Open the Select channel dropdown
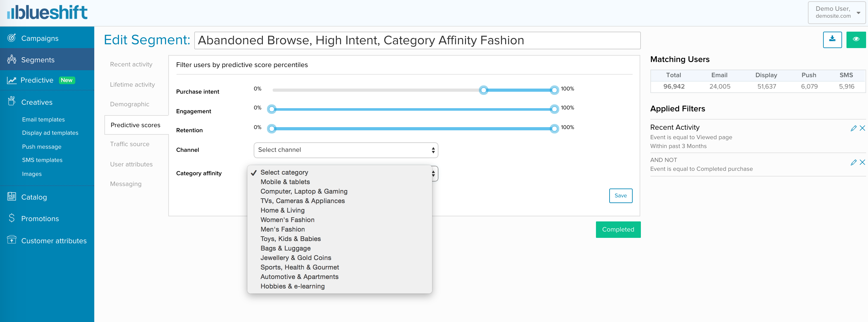Image resolution: width=868 pixels, height=322 pixels. pos(345,150)
